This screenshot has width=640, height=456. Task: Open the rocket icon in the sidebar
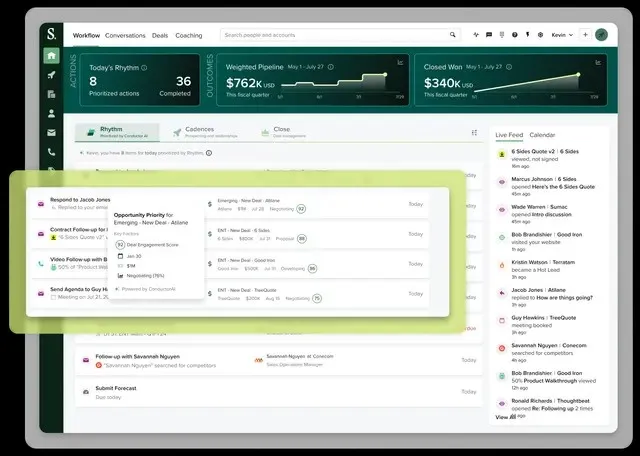[x=51, y=75]
